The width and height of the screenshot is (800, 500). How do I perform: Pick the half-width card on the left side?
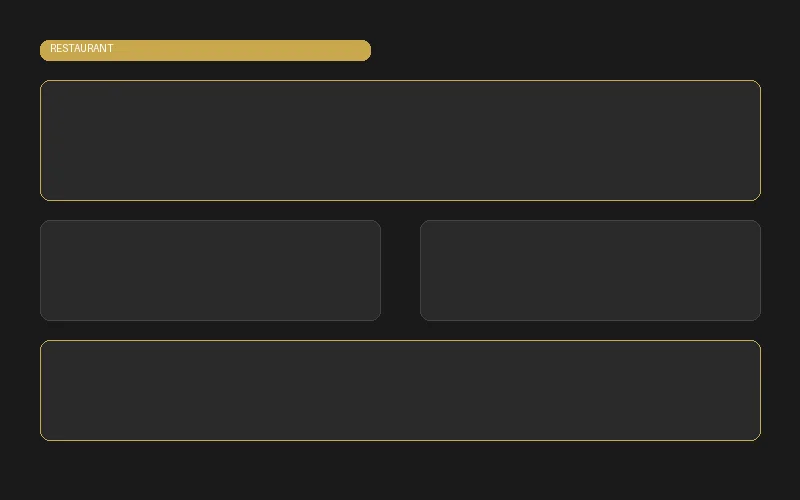tap(210, 270)
